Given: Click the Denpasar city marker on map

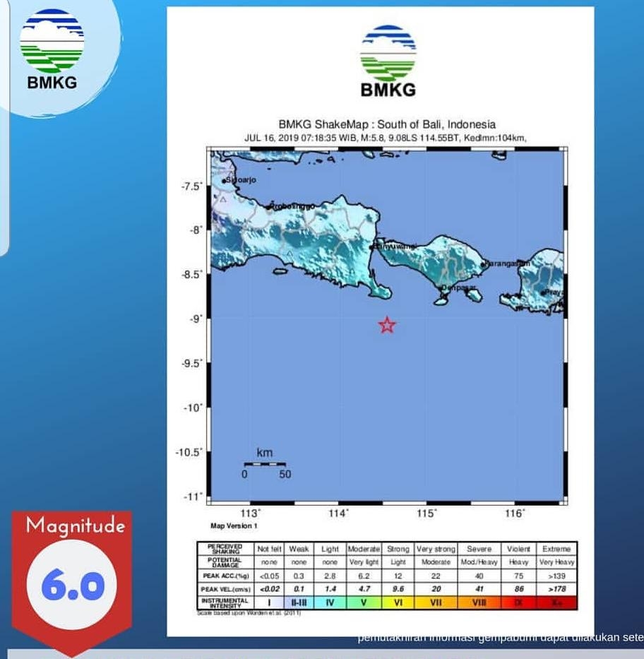Looking at the screenshot, I should tap(443, 288).
